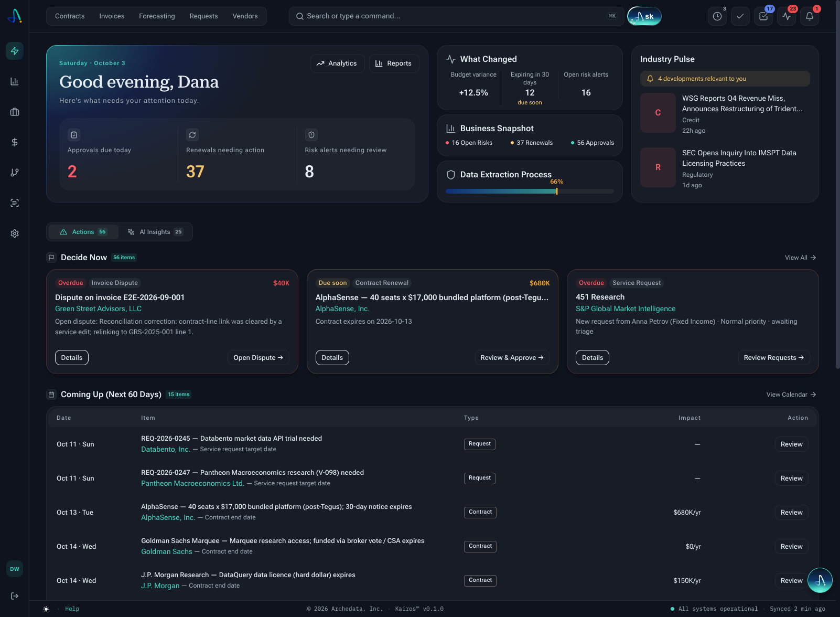840x617 pixels.
Task: Open the lightning bolt dashboard sidebar icon
Action: pos(15,51)
